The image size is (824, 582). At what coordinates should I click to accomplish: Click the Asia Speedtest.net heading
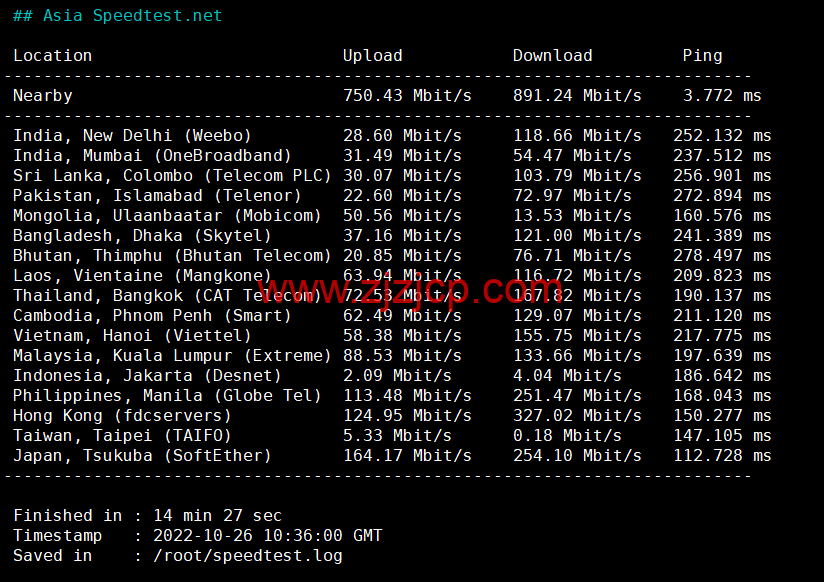(x=117, y=16)
